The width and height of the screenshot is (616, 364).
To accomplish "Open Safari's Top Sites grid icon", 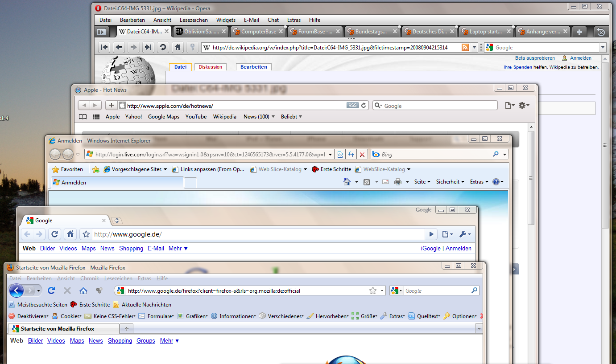I will coord(96,117).
